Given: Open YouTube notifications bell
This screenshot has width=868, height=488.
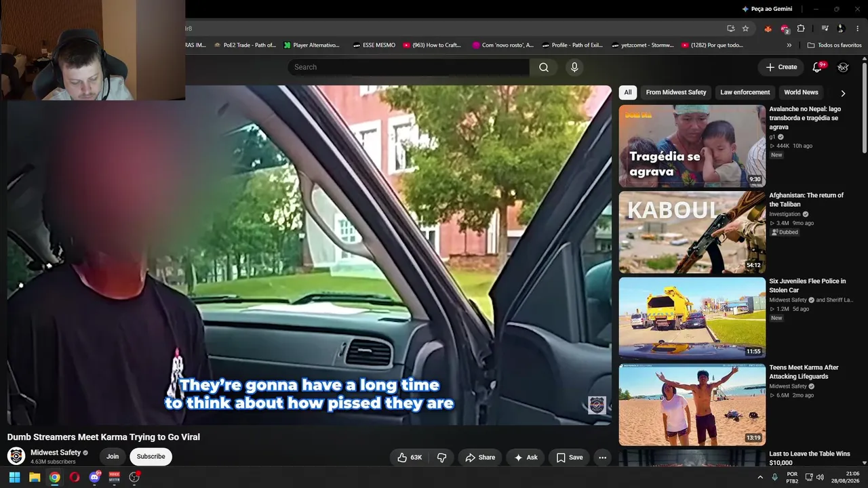Looking at the screenshot, I should pos(817,67).
